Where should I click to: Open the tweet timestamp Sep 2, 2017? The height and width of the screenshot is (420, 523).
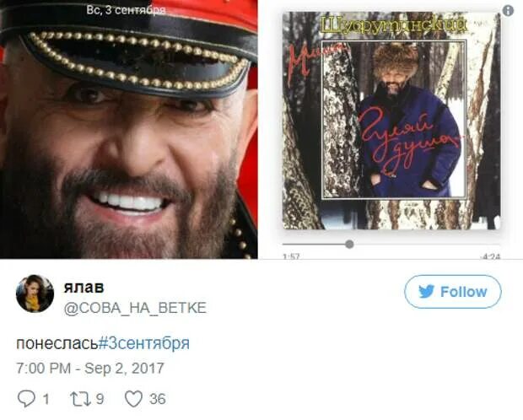pos(90,369)
